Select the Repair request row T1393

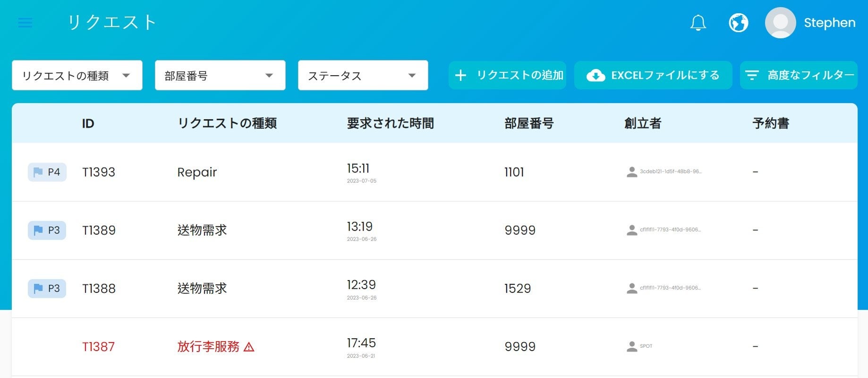(x=197, y=172)
